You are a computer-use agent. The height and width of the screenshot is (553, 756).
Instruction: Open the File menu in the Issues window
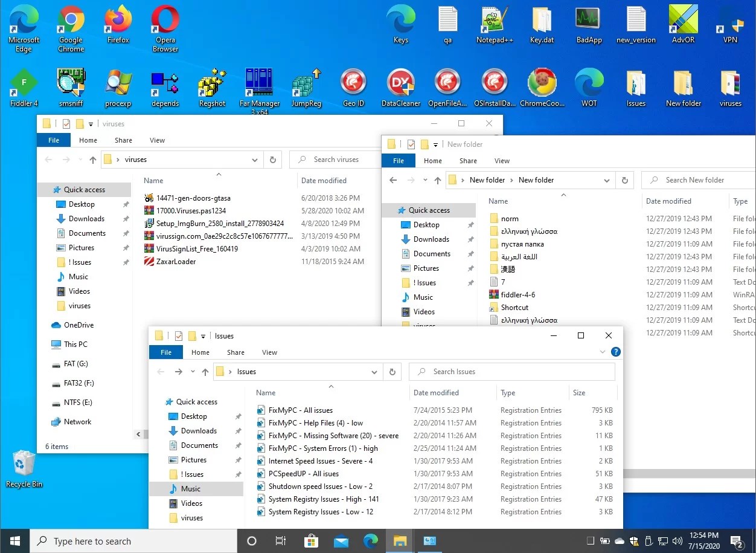pyautogui.click(x=165, y=352)
